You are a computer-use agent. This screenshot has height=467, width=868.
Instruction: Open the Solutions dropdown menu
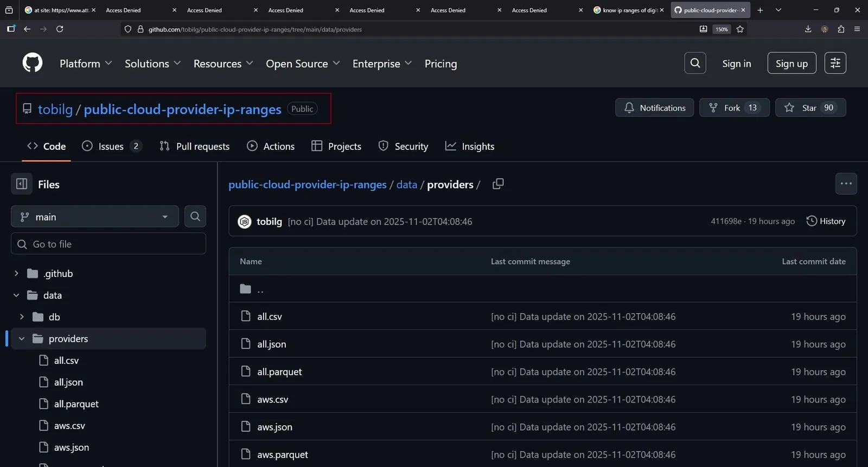[152, 64]
